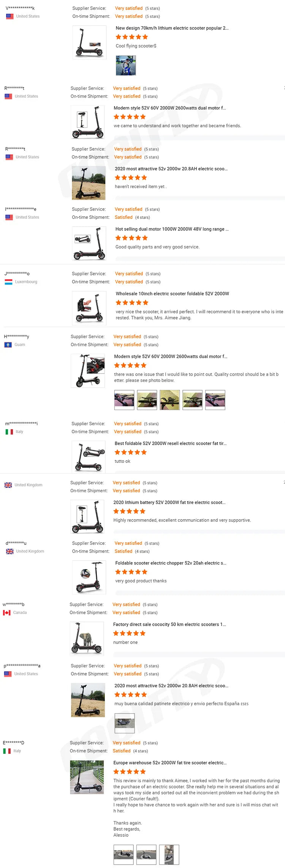Click star rating under 'Hot selling dual motor' review
The image size is (285, 868).
131,238
